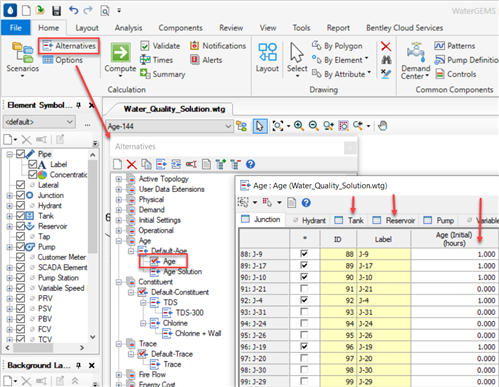
Task: Click the Save icon in quick access toolbar
Action: pos(57,11)
